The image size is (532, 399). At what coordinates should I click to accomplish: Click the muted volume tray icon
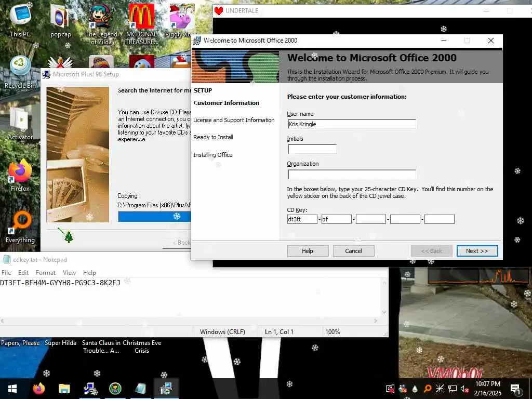point(464,389)
